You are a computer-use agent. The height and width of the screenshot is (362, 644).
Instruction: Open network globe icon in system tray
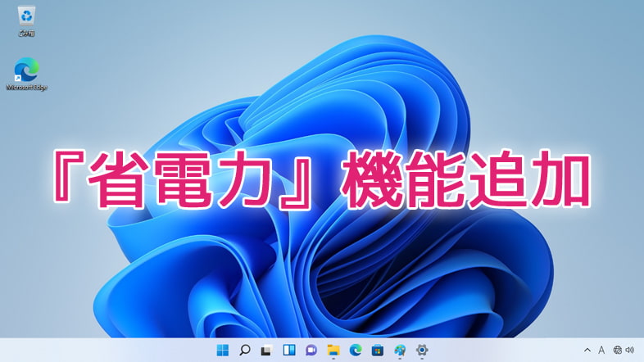tap(617, 350)
